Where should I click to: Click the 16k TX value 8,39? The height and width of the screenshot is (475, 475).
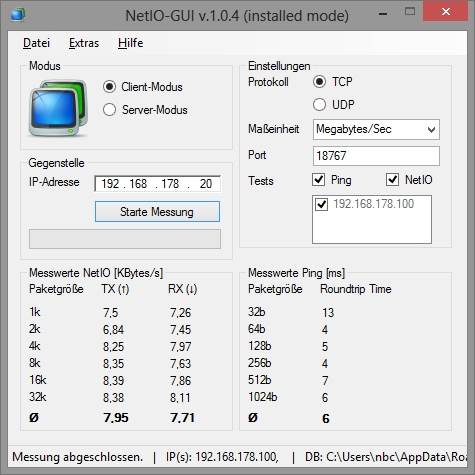pyautogui.click(x=113, y=381)
